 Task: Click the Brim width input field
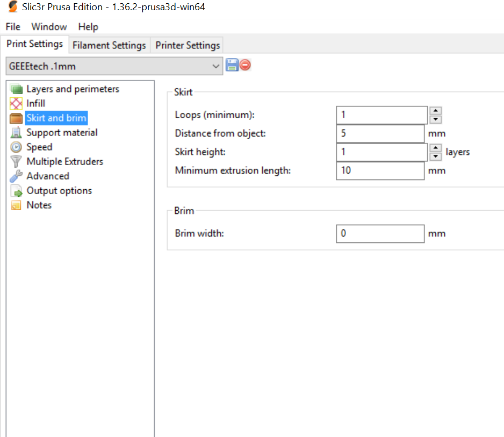coord(380,233)
